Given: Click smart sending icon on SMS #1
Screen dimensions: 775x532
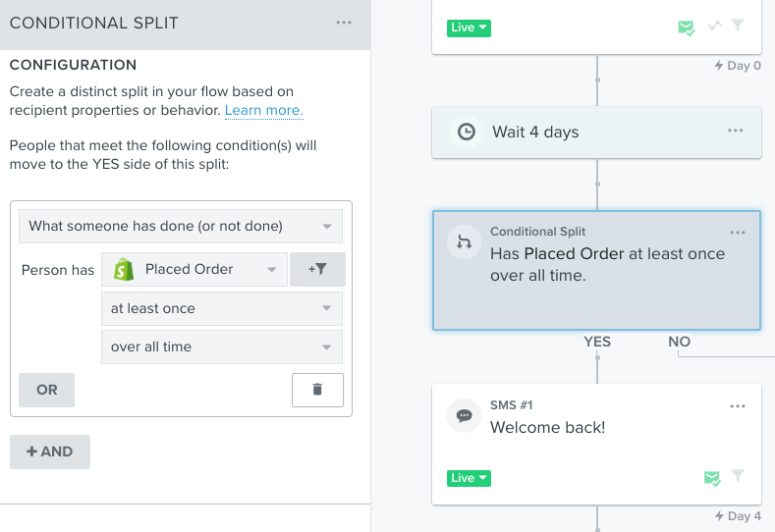Looking at the screenshot, I should (x=712, y=478).
